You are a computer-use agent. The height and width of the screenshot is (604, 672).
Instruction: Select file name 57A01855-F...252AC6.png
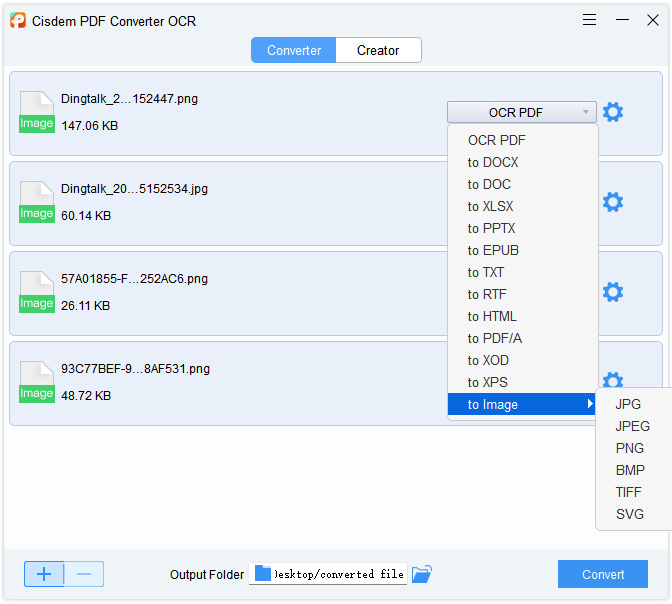[134, 279]
